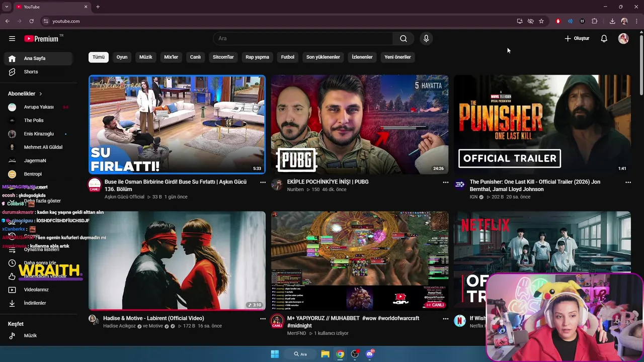Open Mehmet Ali Güldal channel subscription
The height and width of the screenshot is (362, 644).
click(38, 147)
